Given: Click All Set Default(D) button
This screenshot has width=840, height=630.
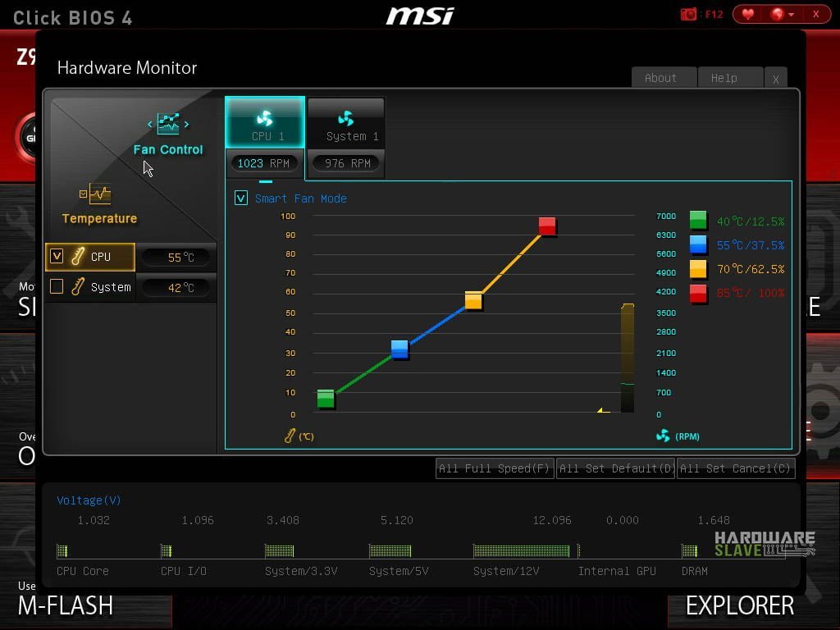Looking at the screenshot, I should point(615,468).
